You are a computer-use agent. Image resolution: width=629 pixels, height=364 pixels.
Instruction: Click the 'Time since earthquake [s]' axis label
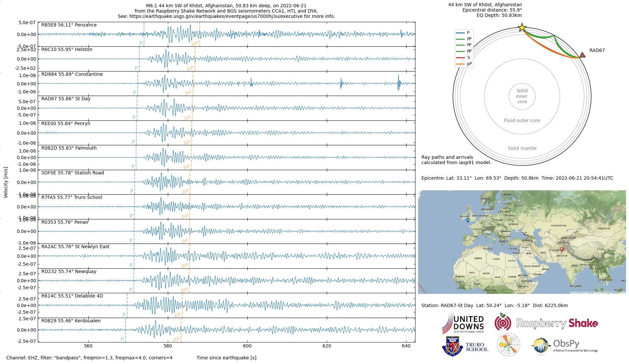tap(226, 358)
